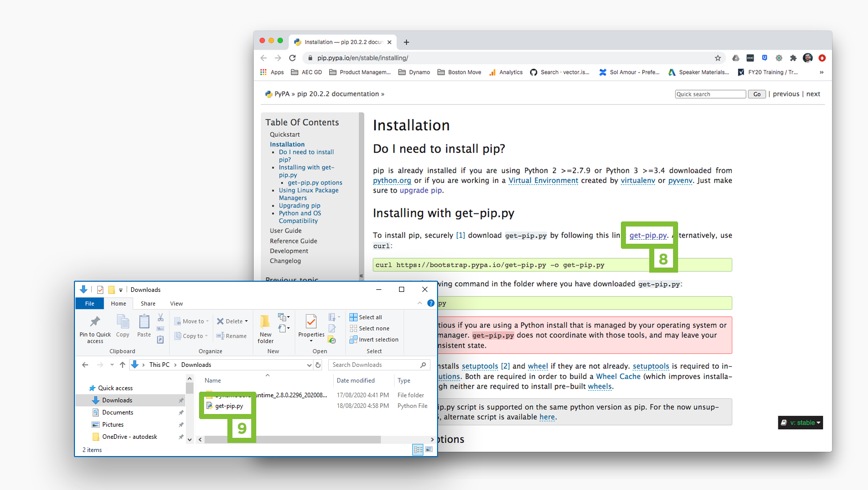868x490 pixels.
Task: Open the Apps grid bookmark icon
Action: click(x=263, y=72)
